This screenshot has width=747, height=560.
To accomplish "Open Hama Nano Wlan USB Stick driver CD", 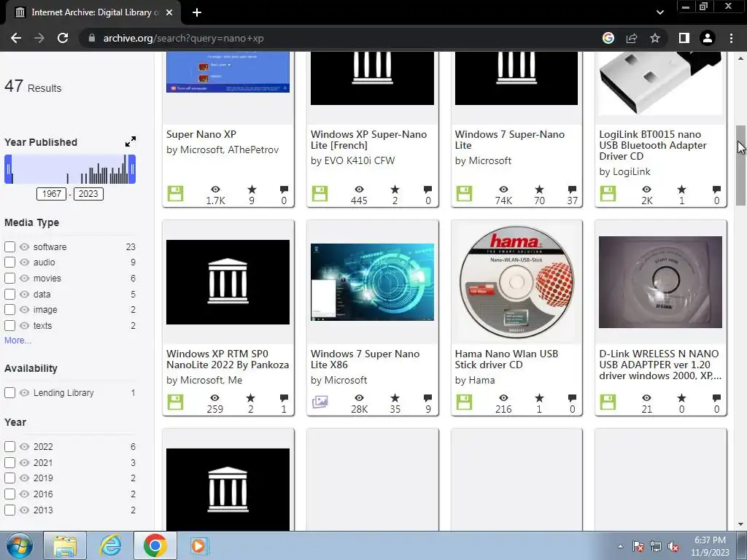I will point(506,359).
